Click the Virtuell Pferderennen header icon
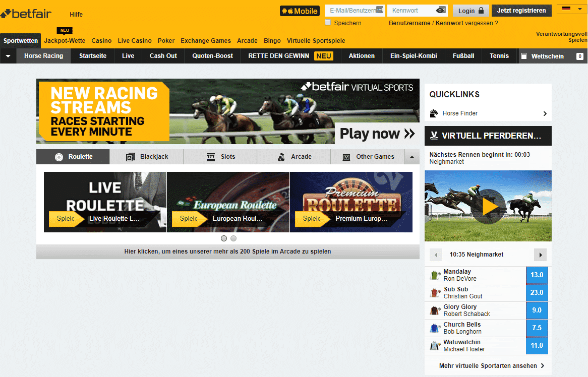 coord(434,135)
